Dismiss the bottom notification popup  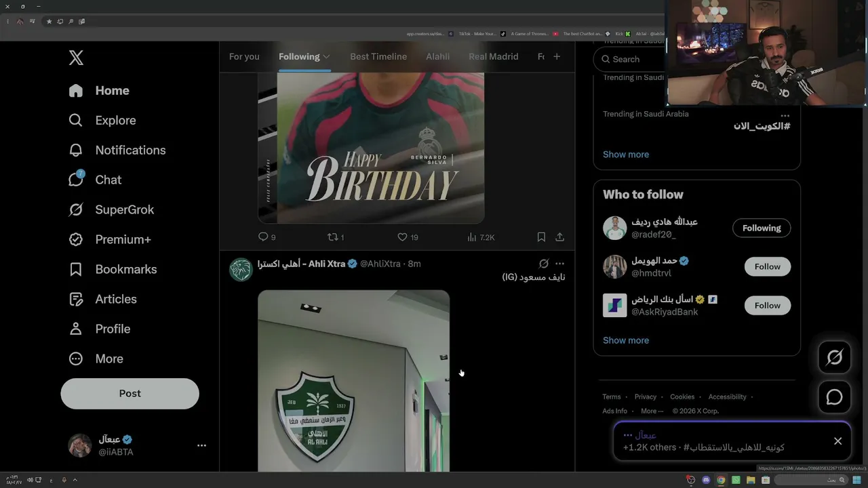click(x=838, y=441)
